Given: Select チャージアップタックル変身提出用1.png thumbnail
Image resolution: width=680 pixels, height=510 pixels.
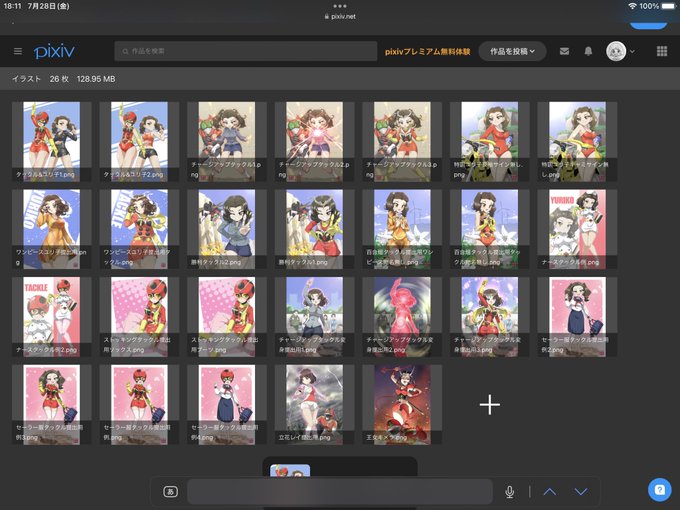Looking at the screenshot, I should coord(314,317).
